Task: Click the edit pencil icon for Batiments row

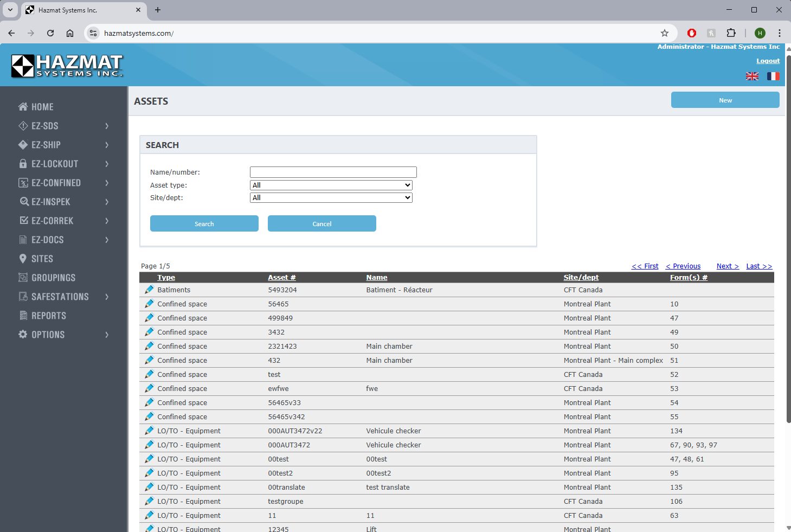Action: point(149,290)
